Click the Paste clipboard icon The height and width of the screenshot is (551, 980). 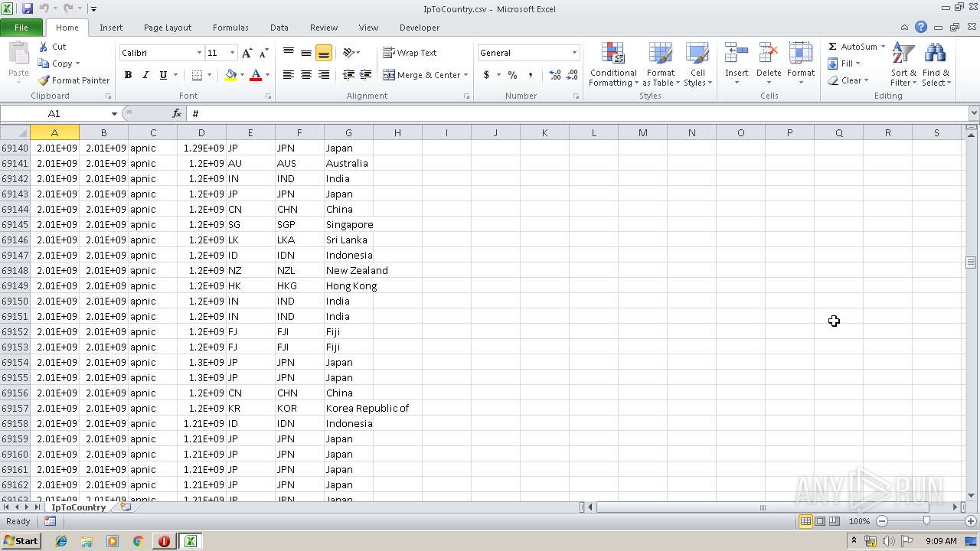pyautogui.click(x=18, y=54)
